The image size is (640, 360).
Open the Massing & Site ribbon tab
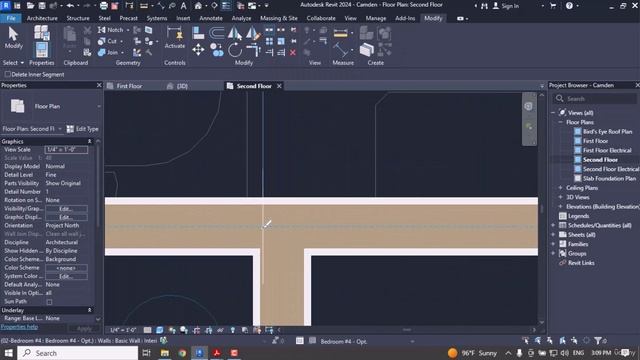[x=279, y=18]
